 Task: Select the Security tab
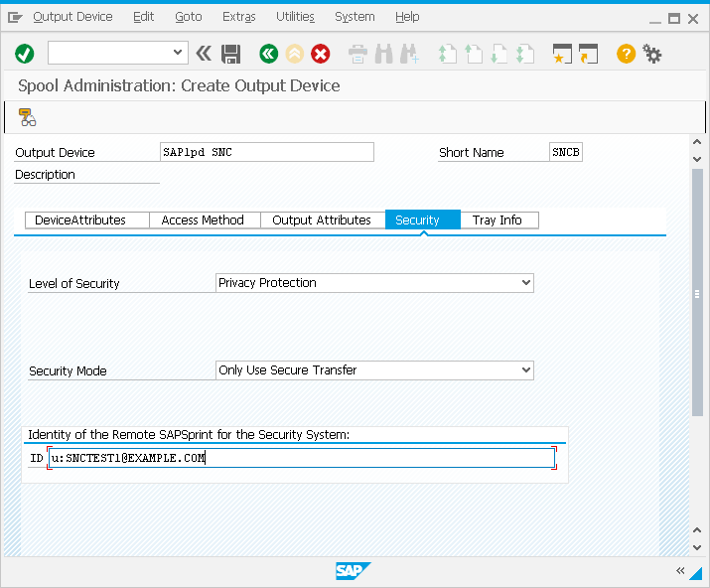[x=422, y=220]
